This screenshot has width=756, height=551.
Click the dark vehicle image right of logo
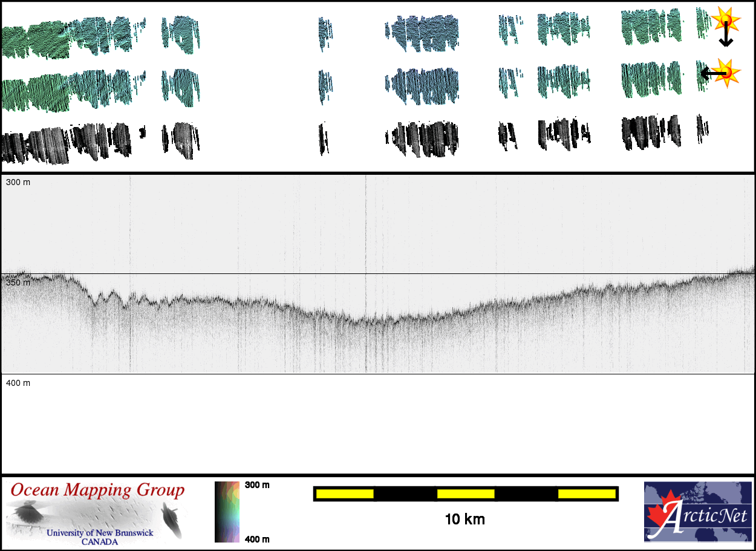coord(171,521)
